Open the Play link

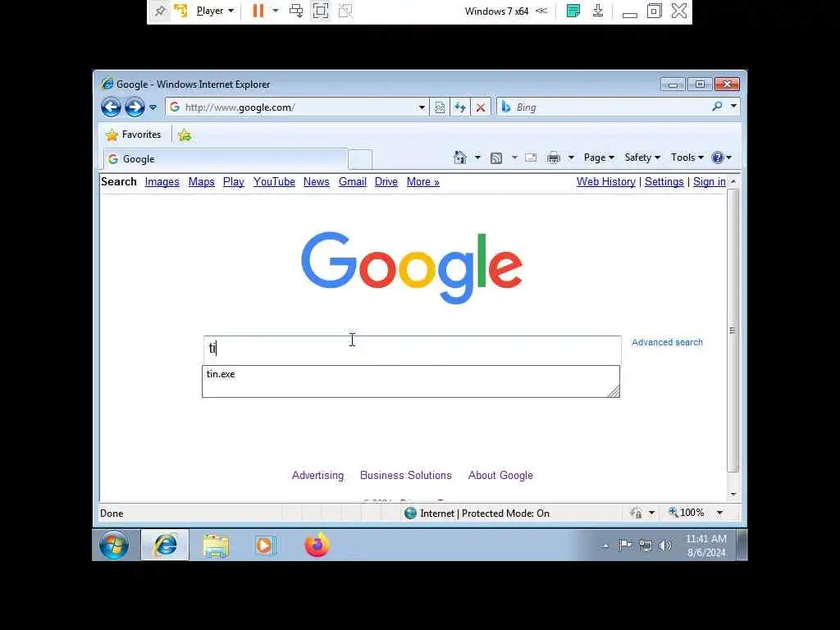pyautogui.click(x=234, y=181)
